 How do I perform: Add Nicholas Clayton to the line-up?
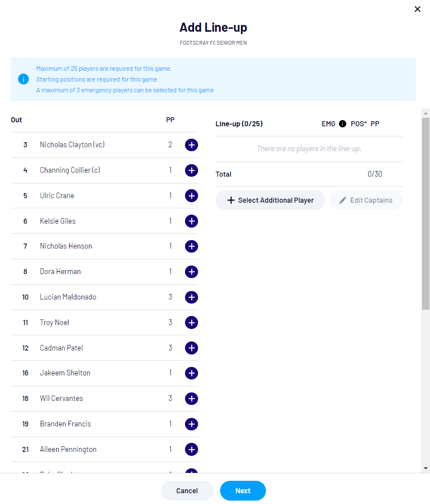(191, 145)
